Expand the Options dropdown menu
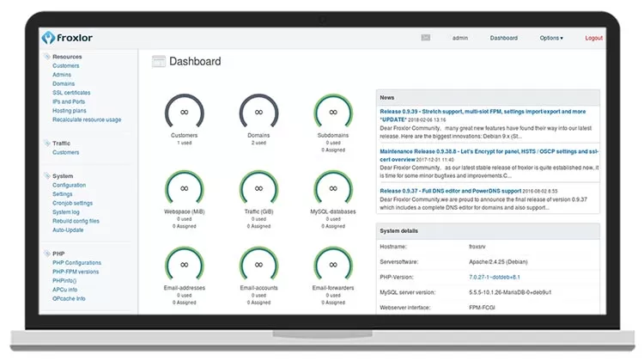 point(551,38)
